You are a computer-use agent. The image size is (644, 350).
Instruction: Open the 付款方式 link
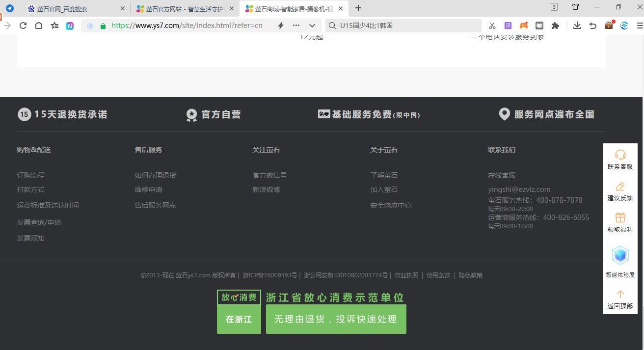(30, 189)
